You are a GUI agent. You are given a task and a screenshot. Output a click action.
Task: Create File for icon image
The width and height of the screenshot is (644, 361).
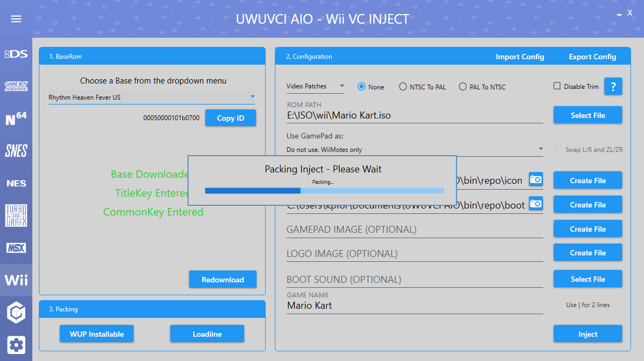pyautogui.click(x=588, y=180)
